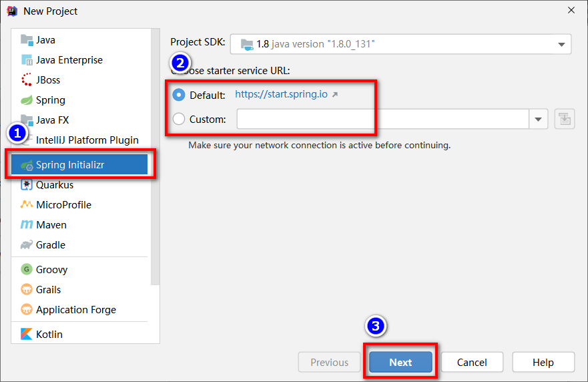Click the Gradle elephant icon
The height and width of the screenshot is (382, 588).
coord(27,245)
